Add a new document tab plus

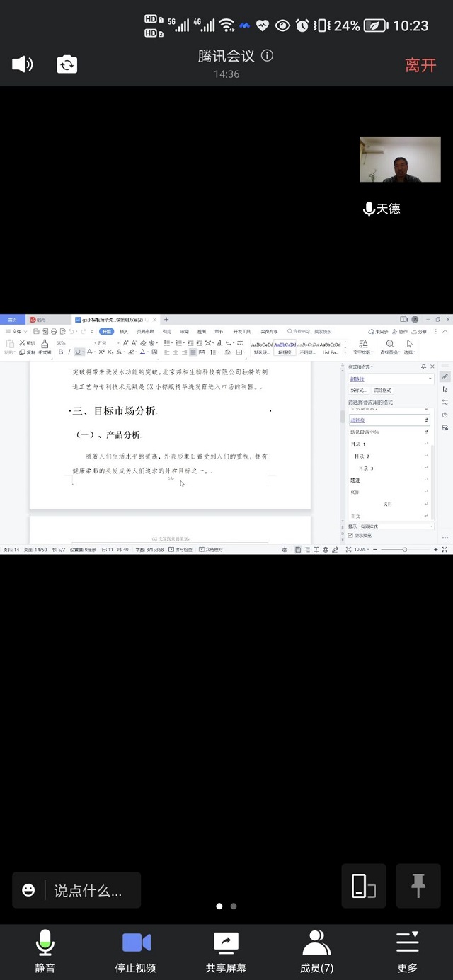click(166, 320)
